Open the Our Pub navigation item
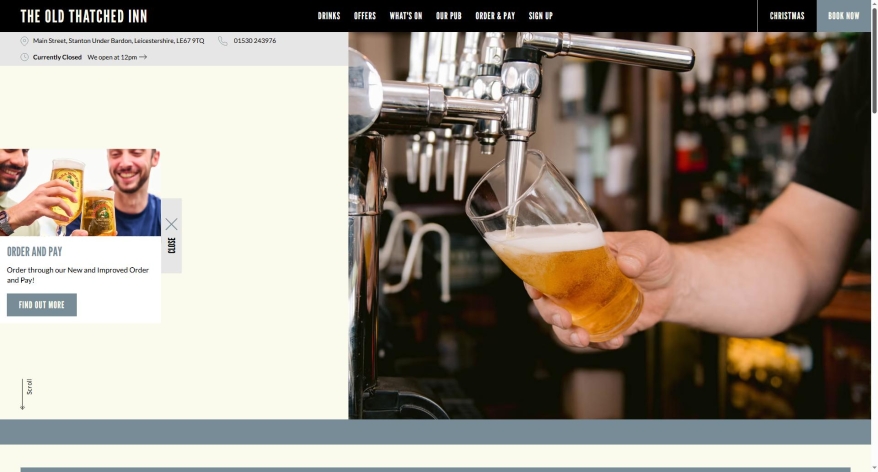878x472 pixels. click(449, 16)
